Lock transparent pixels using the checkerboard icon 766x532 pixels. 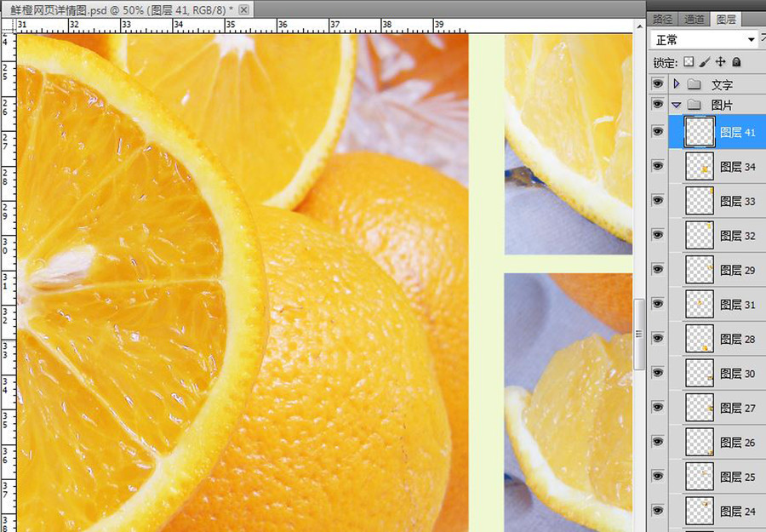689,62
